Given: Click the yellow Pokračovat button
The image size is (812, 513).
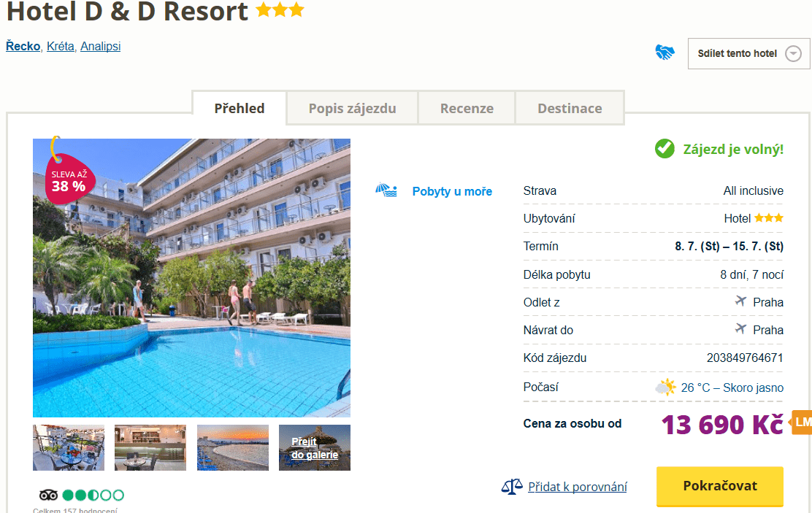Looking at the screenshot, I should pyautogui.click(x=720, y=486).
